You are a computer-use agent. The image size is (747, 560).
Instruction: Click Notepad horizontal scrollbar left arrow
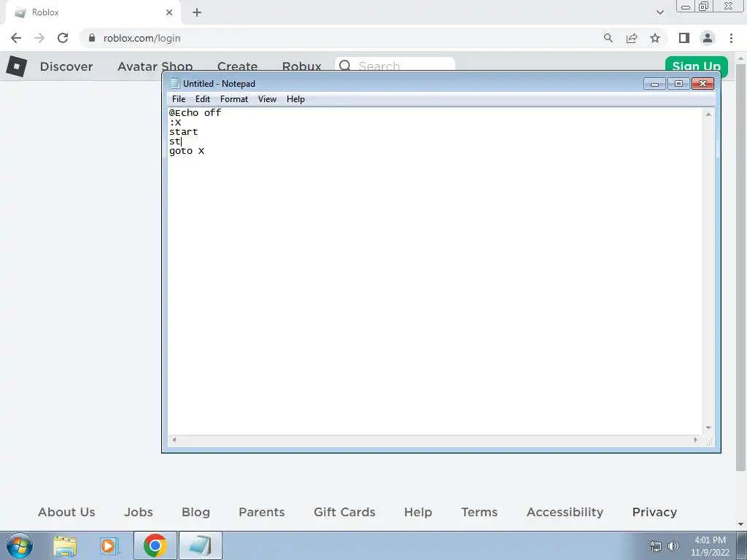[174, 440]
